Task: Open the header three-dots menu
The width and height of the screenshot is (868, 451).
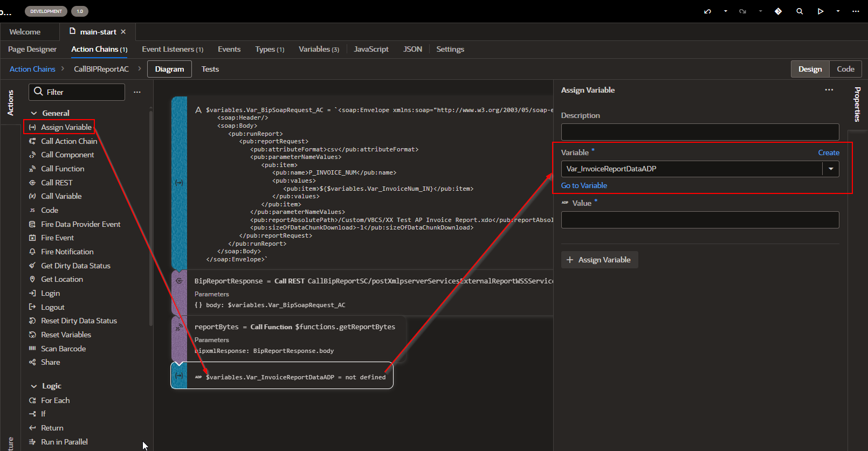Action: pos(856,11)
